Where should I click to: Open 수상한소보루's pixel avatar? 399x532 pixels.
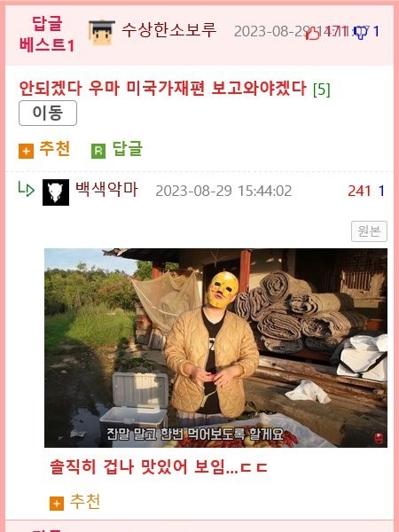pyautogui.click(x=102, y=33)
